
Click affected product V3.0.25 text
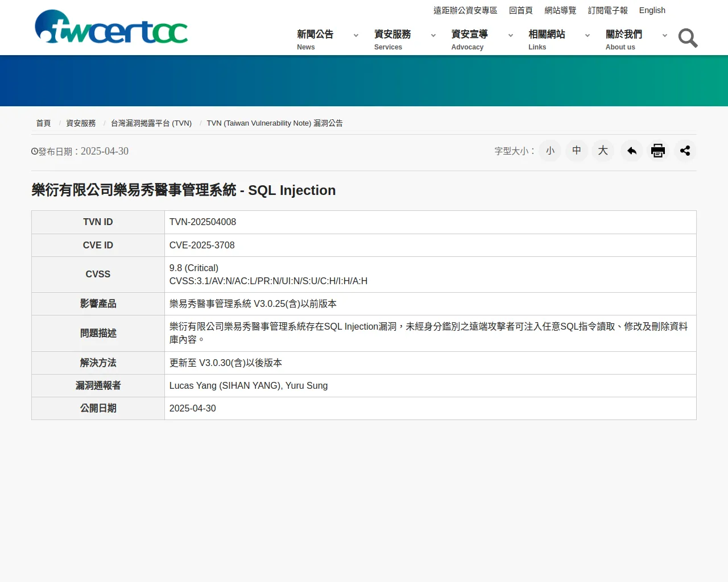click(x=253, y=304)
